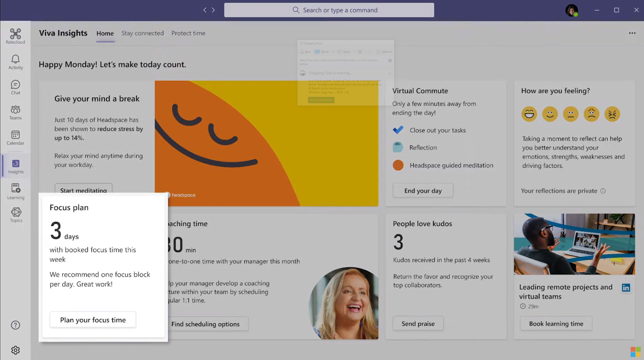This screenshot has width=644, height=360.
Task: Switch to the Stay connected tab
Action: [142, 33]
